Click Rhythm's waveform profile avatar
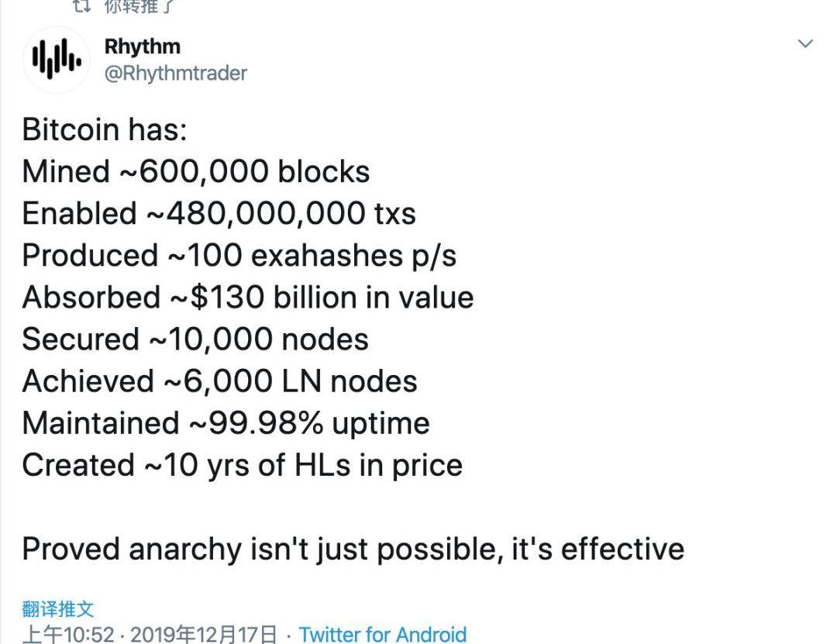 (56, 60)
